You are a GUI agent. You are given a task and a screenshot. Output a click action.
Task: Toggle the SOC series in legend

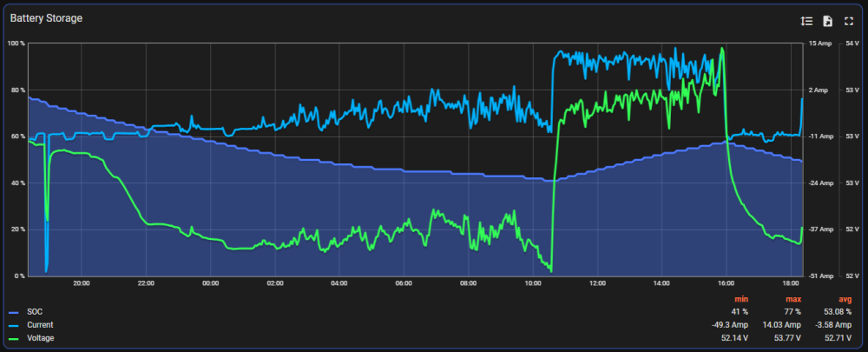click(35, 312)
